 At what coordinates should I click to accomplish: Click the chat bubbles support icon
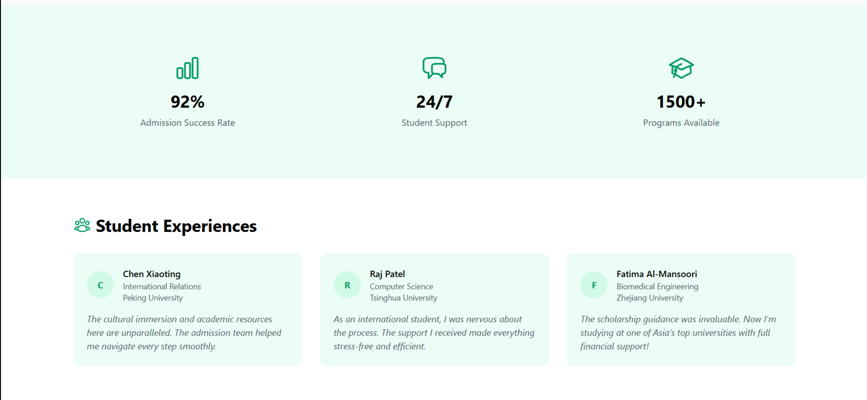[x=434, y=68]
